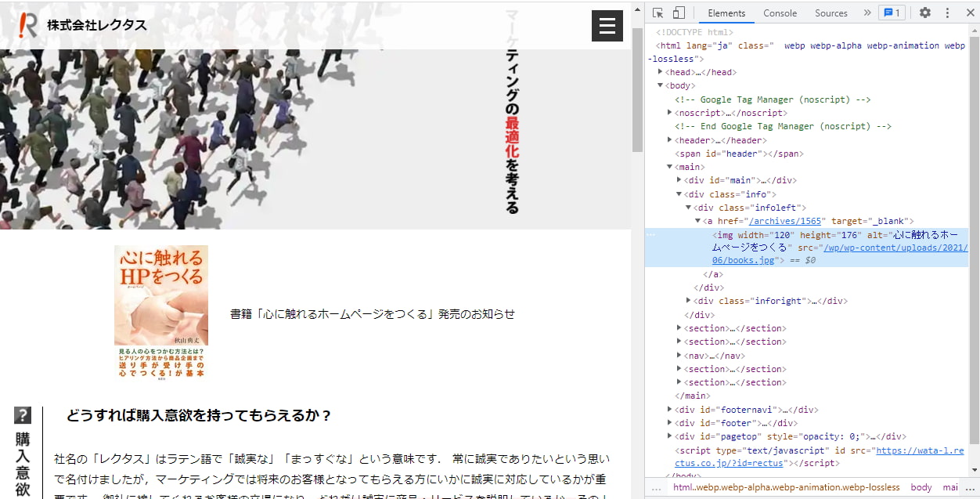Click the heading どうすれば購入意欲を持ってもらえるか？
The width and height of the screenshot is (980, 499).
pos(200,415)
